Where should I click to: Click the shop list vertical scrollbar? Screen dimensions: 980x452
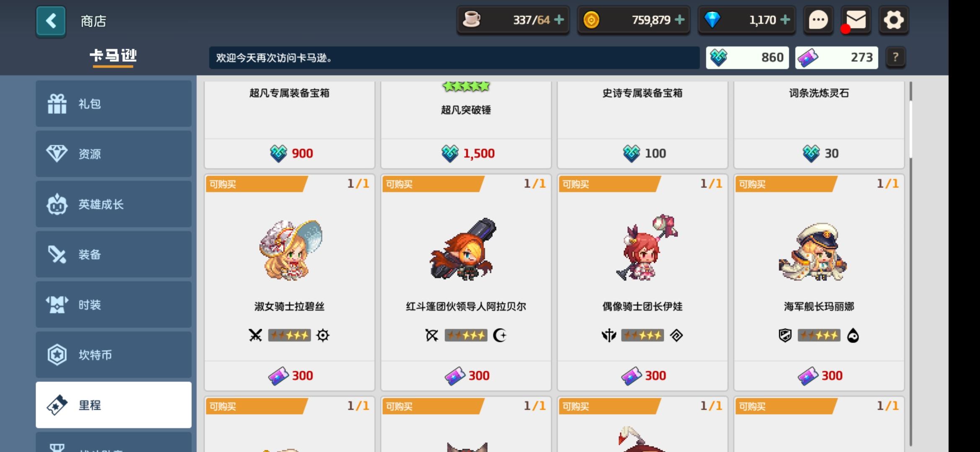(x=910, y=264)
